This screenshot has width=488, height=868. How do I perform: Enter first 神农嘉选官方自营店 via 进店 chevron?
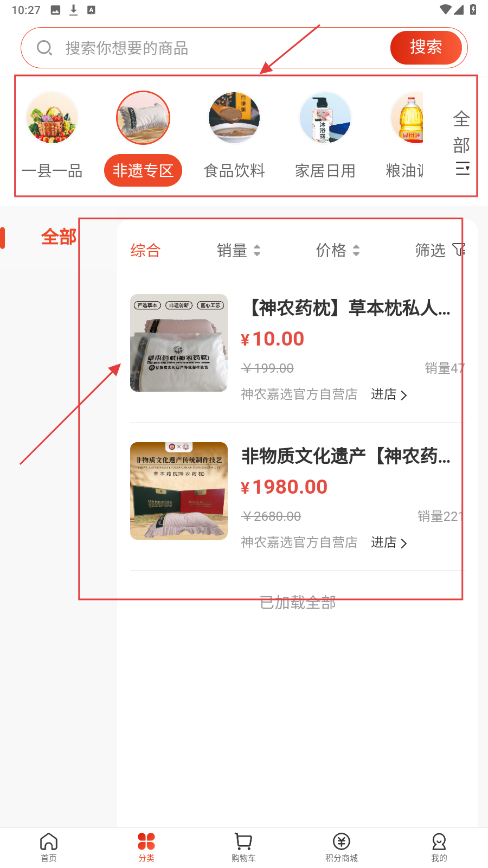pyautogui.click(x=403, y=395)
